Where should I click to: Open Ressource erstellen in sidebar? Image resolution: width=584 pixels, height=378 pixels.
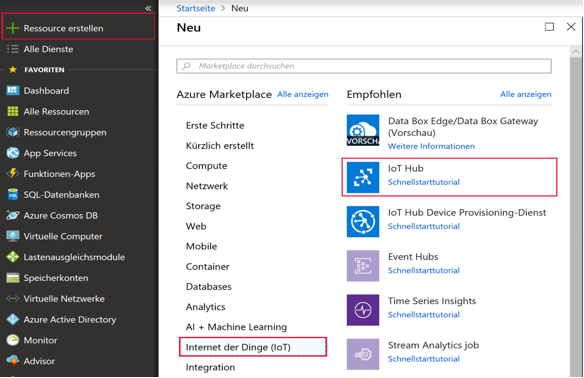coord(78,26)
